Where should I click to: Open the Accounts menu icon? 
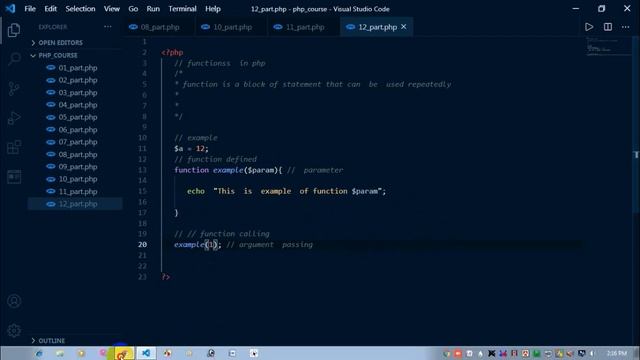(14, 301)
